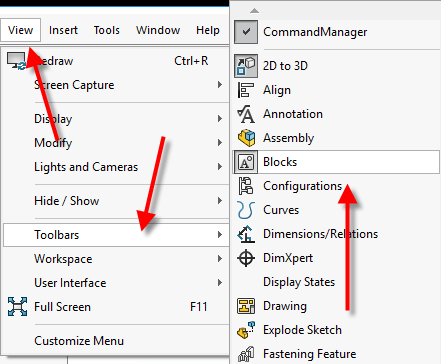Click the 2D to 3D label
Image resolution: width=441 pixels, height=364 pixels.
point(285,66)
